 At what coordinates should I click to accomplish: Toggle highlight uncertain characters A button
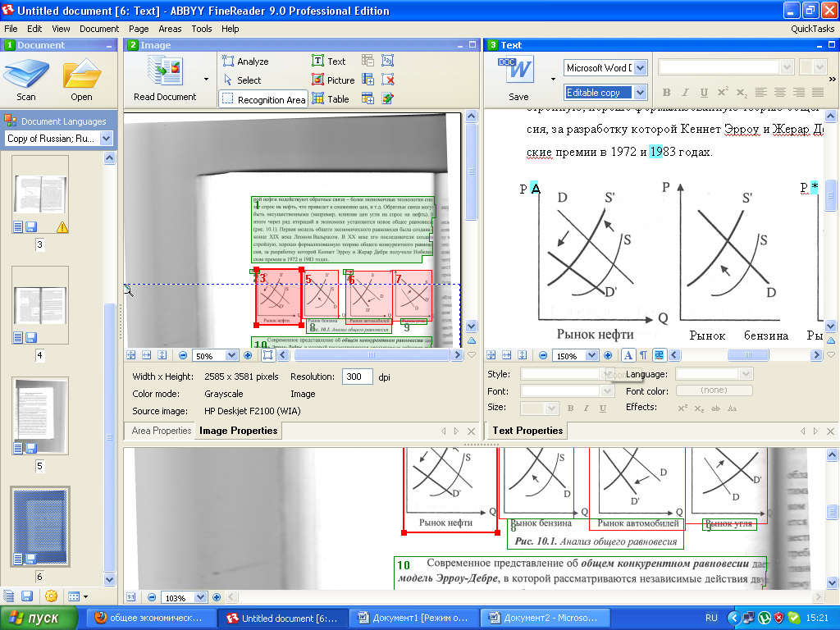pyautogui.click(x=628, y=355)
